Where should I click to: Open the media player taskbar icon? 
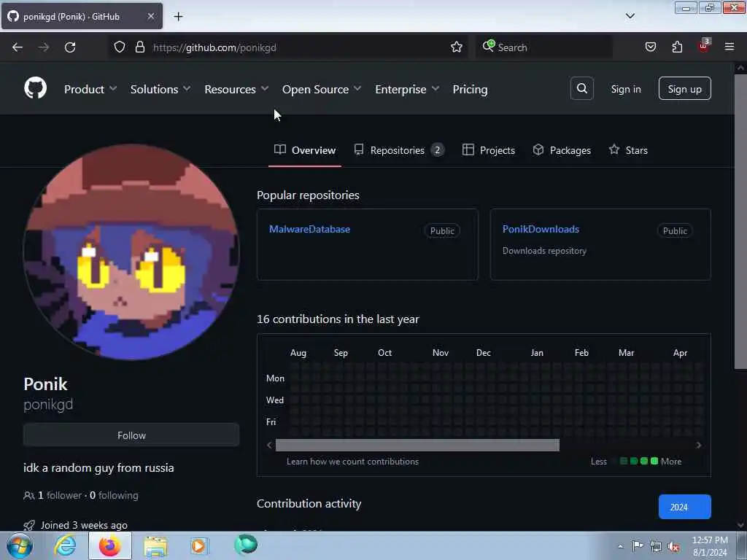(x=199, y=545)
